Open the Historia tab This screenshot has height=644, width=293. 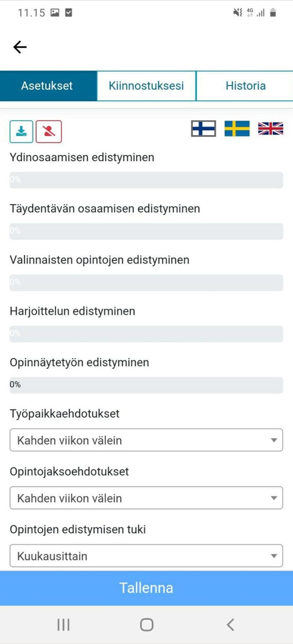(245, 85)
